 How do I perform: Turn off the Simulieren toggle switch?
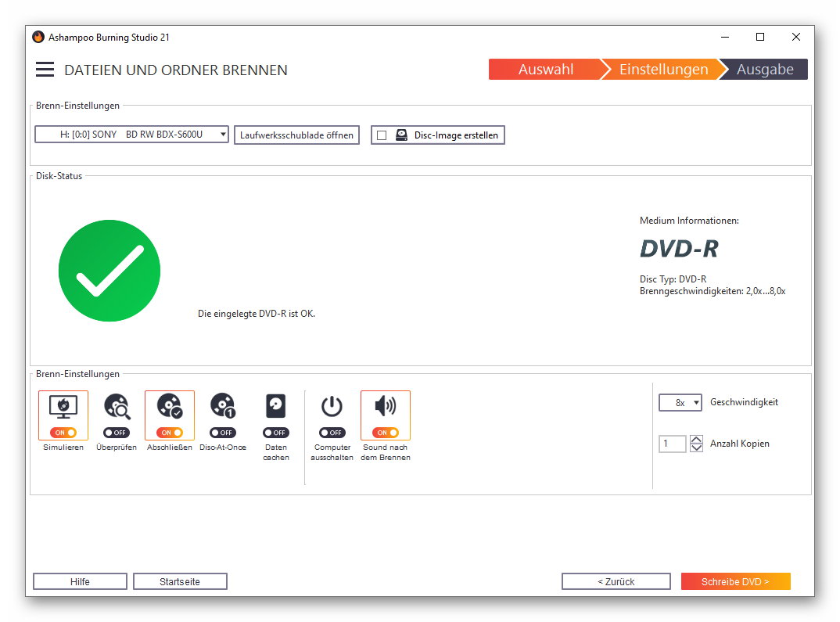pyautogui.click(x=63, y=433)
